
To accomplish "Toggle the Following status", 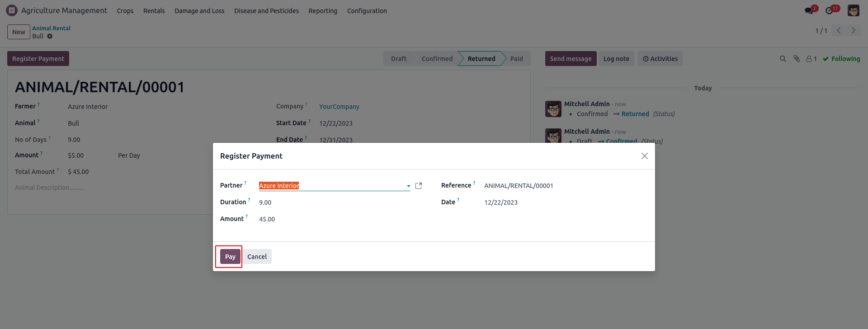I will 841,59.
